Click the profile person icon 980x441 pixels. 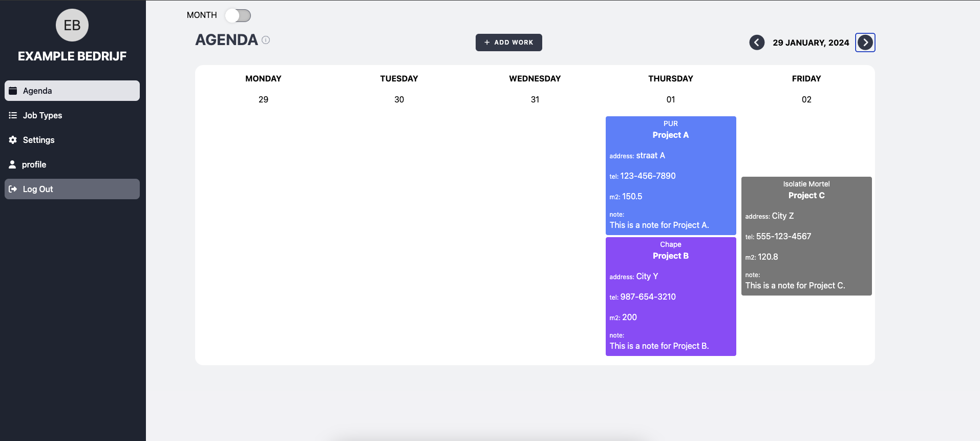pos(12,164)
